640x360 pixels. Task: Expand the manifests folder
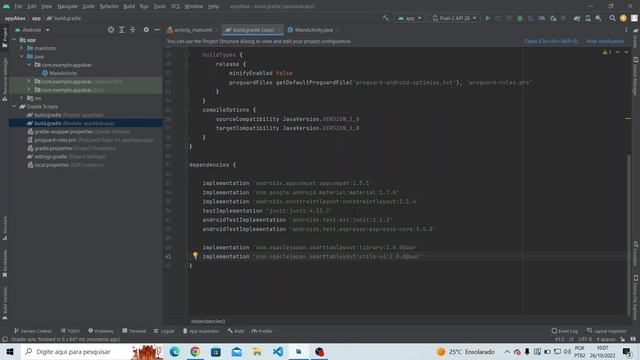tap(22, 48)
